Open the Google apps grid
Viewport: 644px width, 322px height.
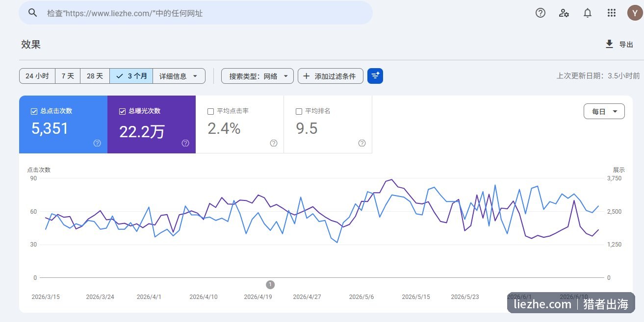click(x=611, y=13)
